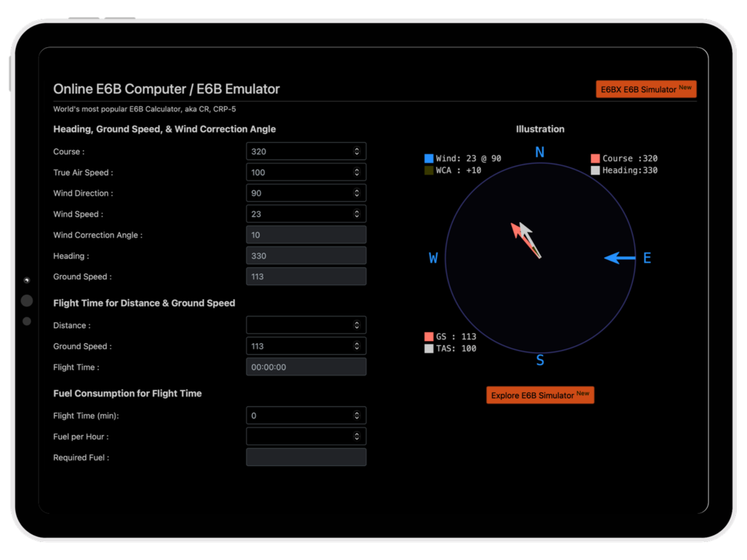
Task: Click the Distance field stepper control
Action: 357,325
